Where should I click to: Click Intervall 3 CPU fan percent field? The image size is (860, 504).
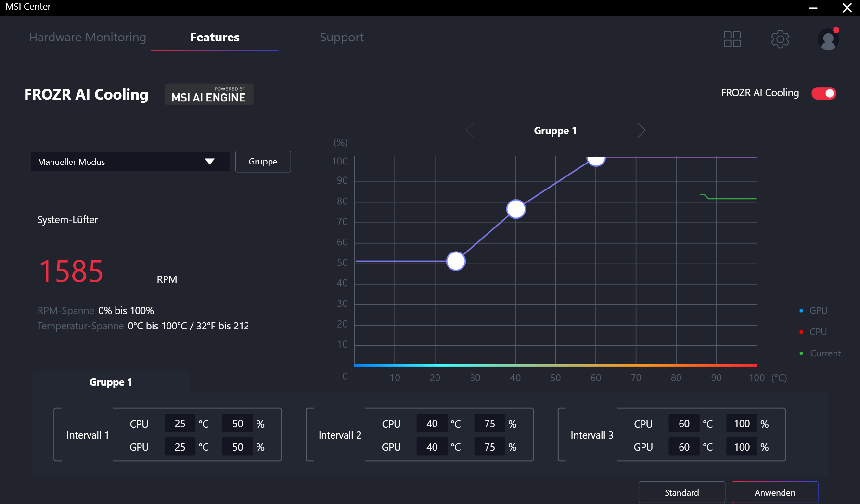coord(742,424)
